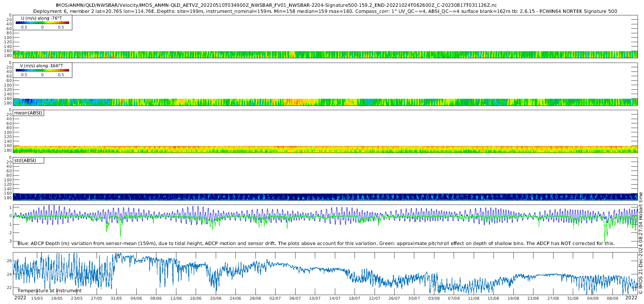Click the 27/08 date tick label

point(553,298)
